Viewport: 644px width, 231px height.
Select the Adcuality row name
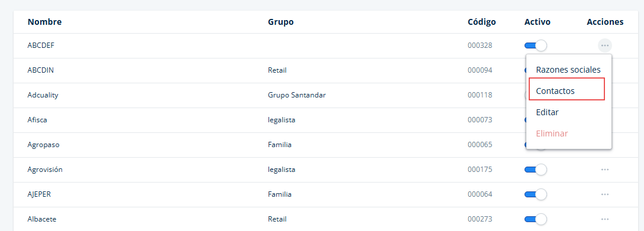(x=43, y=95)
